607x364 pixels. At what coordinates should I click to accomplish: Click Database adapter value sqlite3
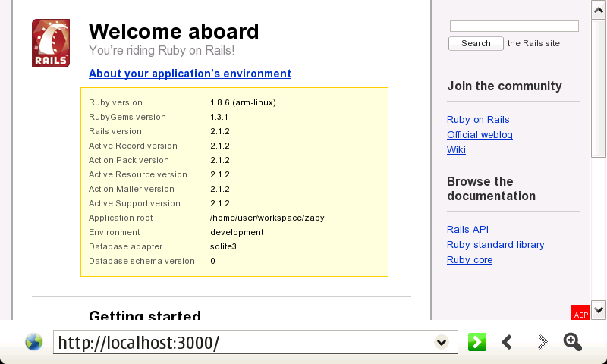223,246
